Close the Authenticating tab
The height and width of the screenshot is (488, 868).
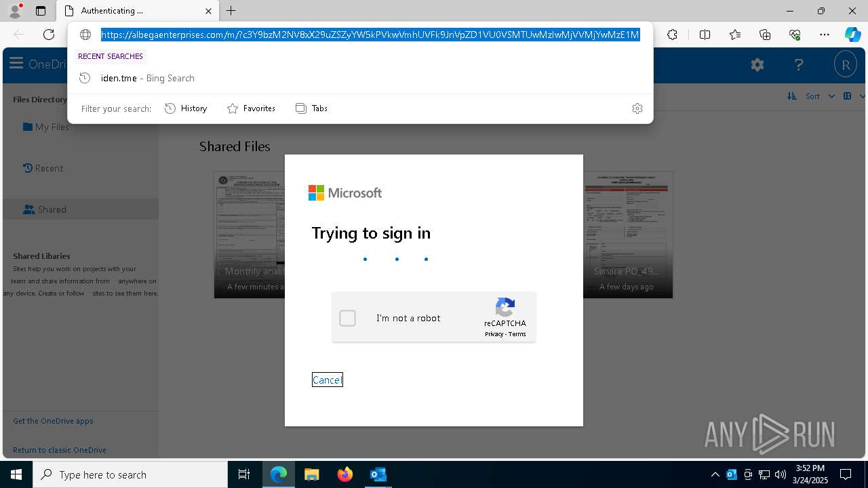point(209,11)
